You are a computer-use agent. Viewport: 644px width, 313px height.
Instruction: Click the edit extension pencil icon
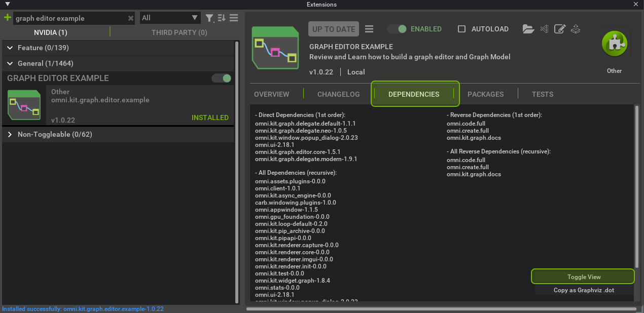(x=560, y=29)
